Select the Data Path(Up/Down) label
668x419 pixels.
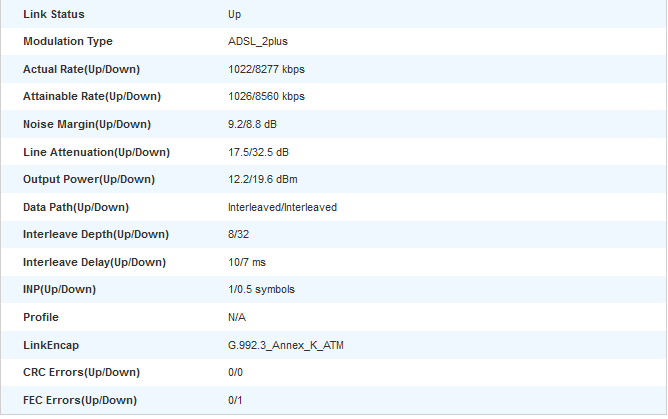[x=76, y=207]
